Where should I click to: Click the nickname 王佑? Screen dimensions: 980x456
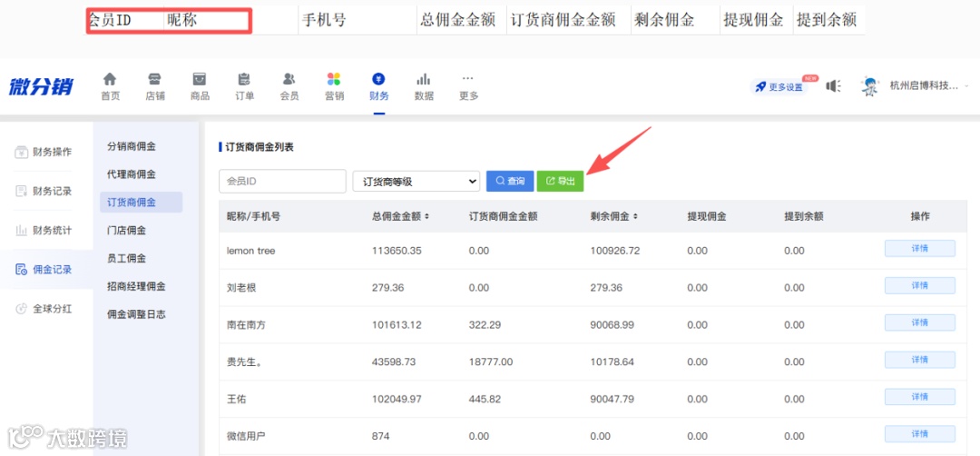[x=236, y=399]
